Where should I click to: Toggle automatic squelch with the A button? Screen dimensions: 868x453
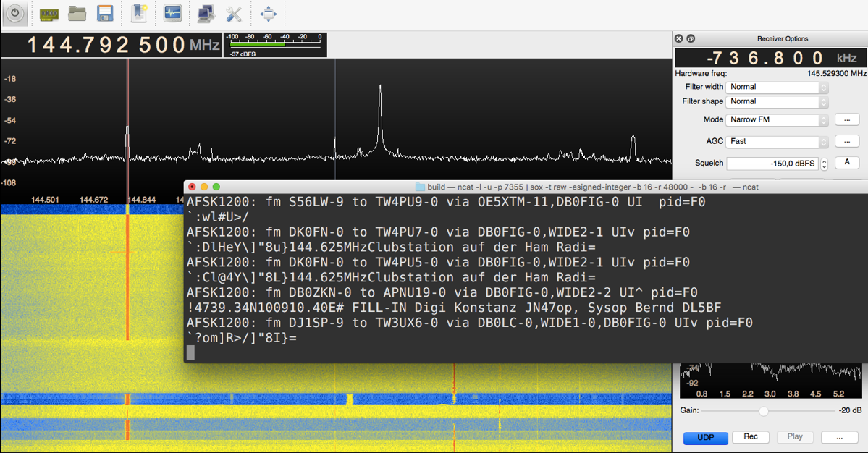[847, 163]
